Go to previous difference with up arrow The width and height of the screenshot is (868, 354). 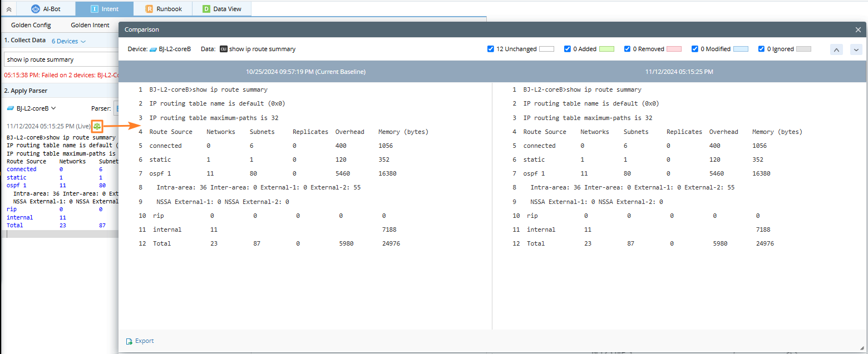point(836,49)
